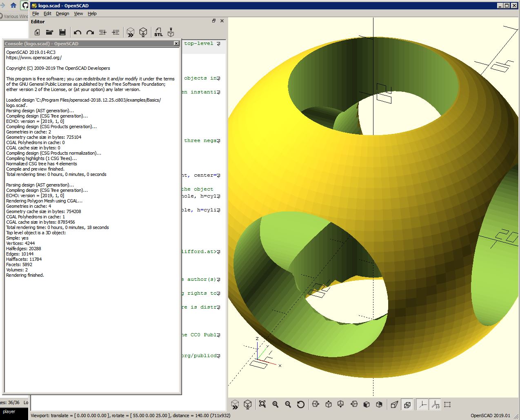Toggle Show Edges
The width and height of the screenshot is (520, 420).
tap(447, 404)
